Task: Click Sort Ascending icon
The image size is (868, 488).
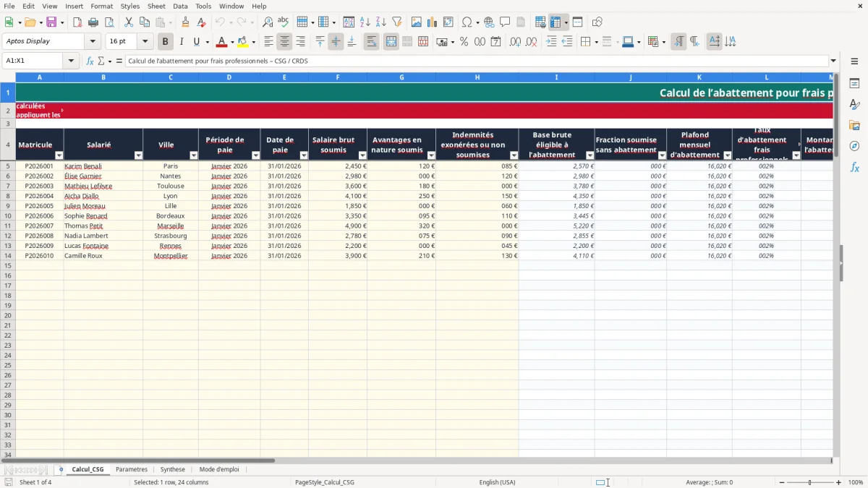Action: [365, 22]
